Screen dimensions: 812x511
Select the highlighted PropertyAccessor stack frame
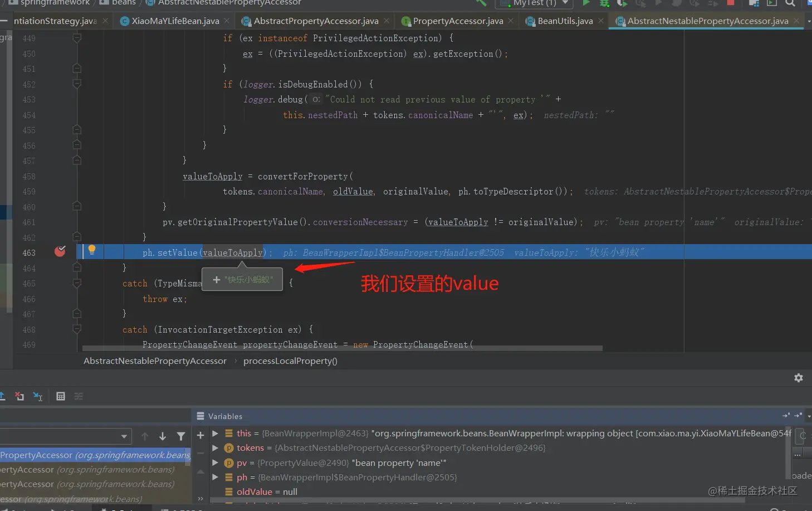pos(95,455)
